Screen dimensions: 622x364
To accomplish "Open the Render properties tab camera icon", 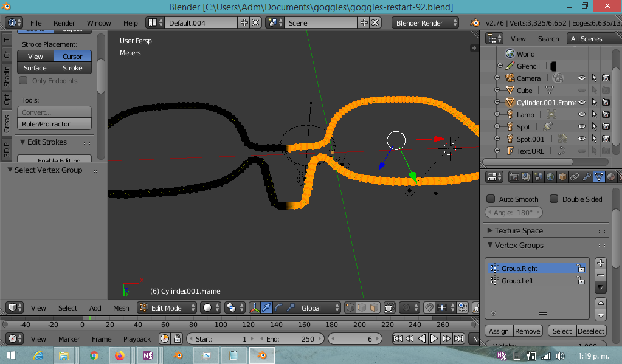I will 514,177.
